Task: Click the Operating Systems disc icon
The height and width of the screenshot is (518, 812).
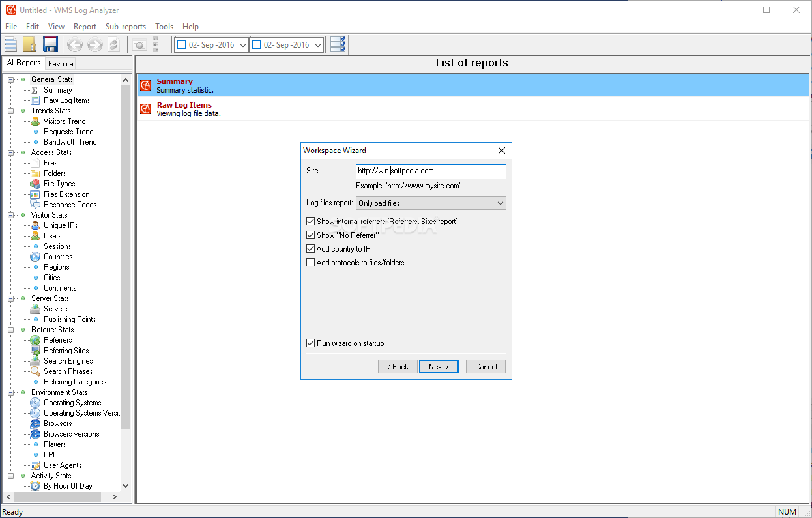Action: (35, 403)
